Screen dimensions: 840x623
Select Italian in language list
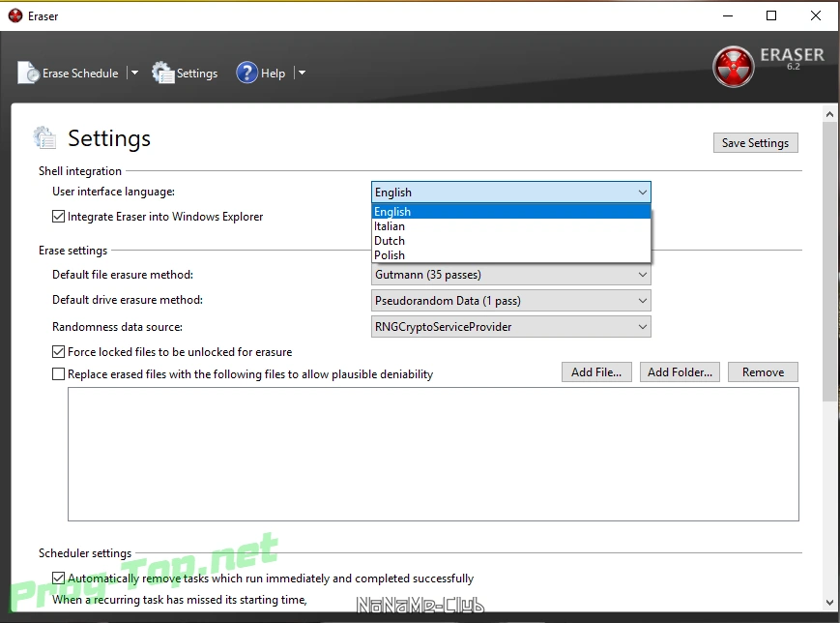click(x=511, y=226)
